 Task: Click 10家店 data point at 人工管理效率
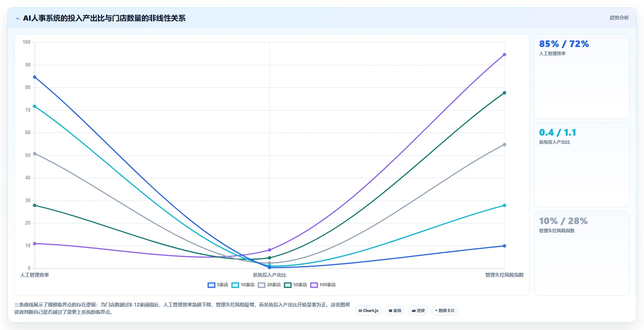(x=35, y=107)
